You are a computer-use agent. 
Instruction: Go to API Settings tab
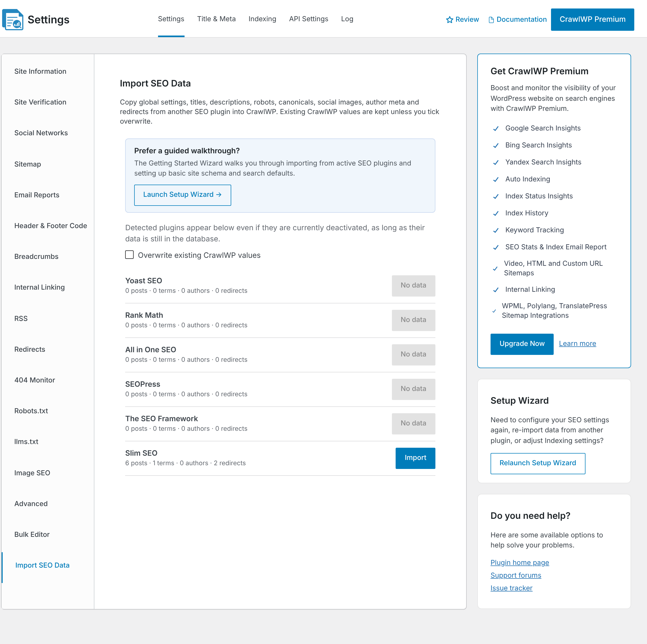tap(308, 19)
